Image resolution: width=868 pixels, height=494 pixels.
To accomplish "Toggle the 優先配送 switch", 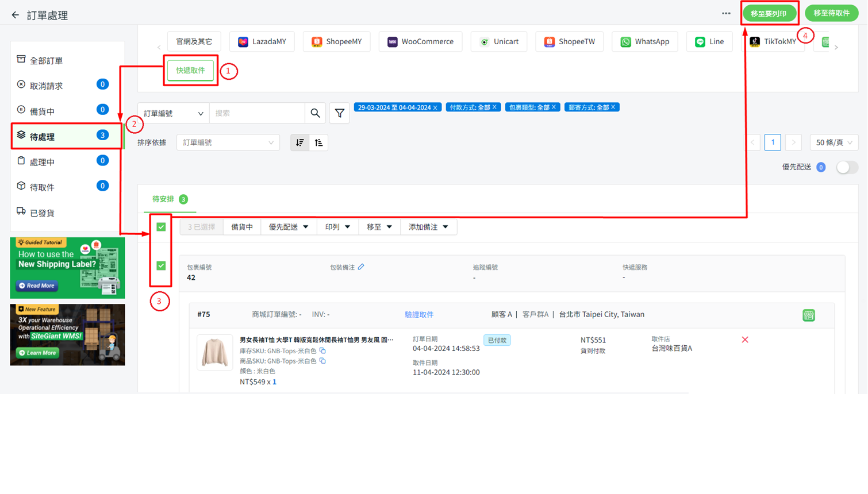I will (847, 167).
